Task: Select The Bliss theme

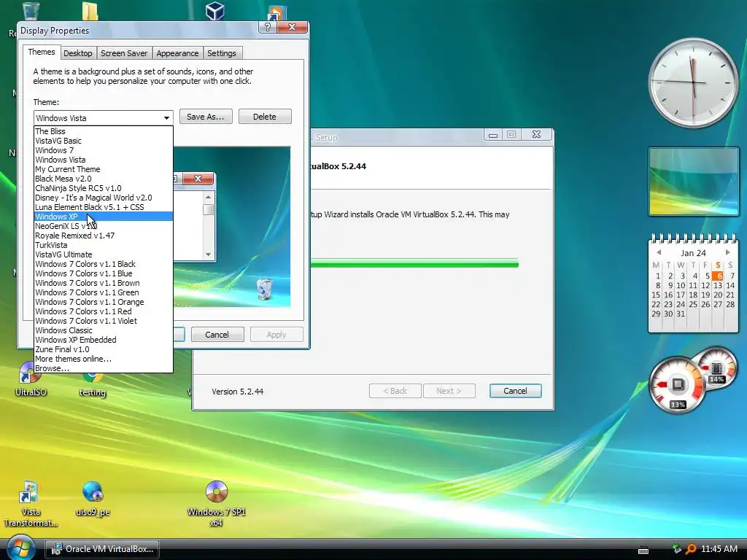Action: click(104, 131)
